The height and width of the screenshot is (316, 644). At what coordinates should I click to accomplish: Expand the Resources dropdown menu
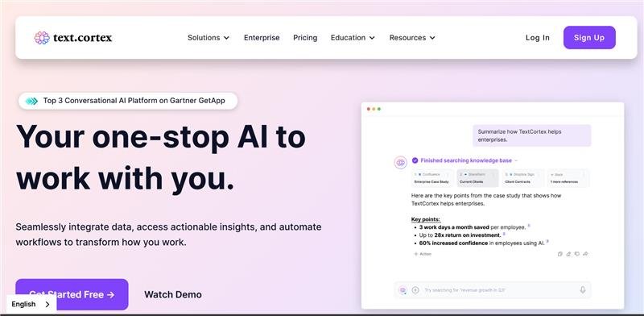(x=412, y=37)
